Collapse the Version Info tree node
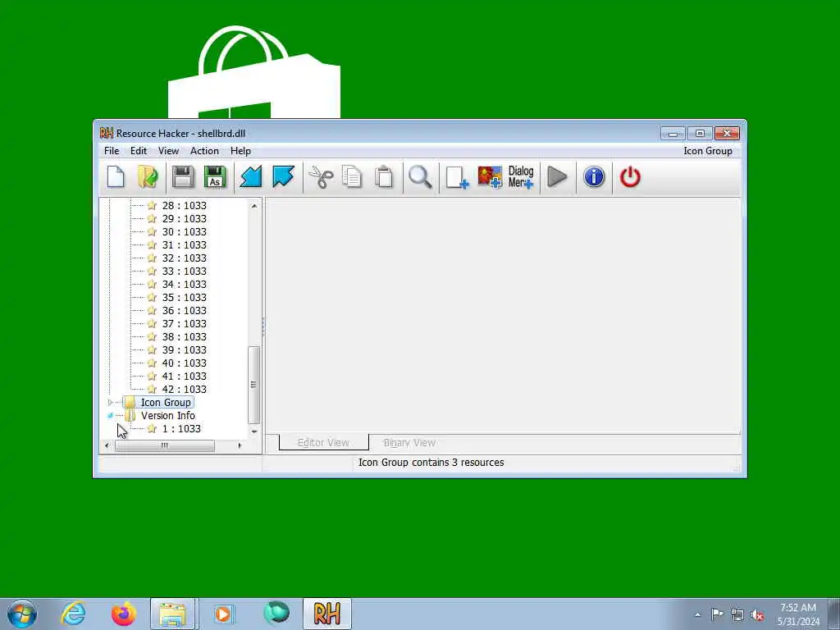 coord(111,416)
